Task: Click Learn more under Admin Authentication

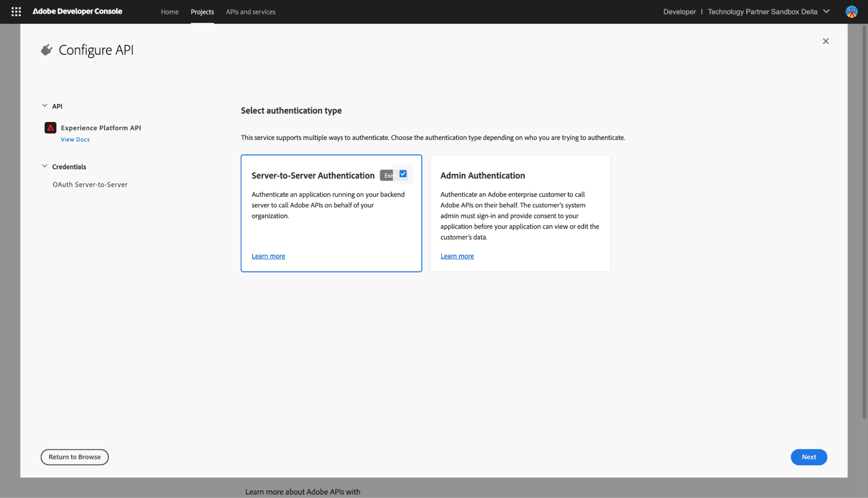Action: coord(457,256)
